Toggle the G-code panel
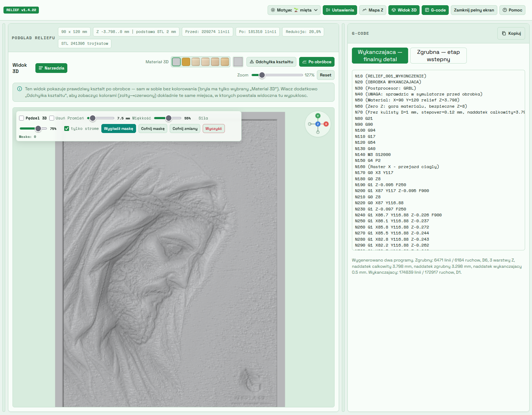The image size is (532, 415). (x=435, y=10)
